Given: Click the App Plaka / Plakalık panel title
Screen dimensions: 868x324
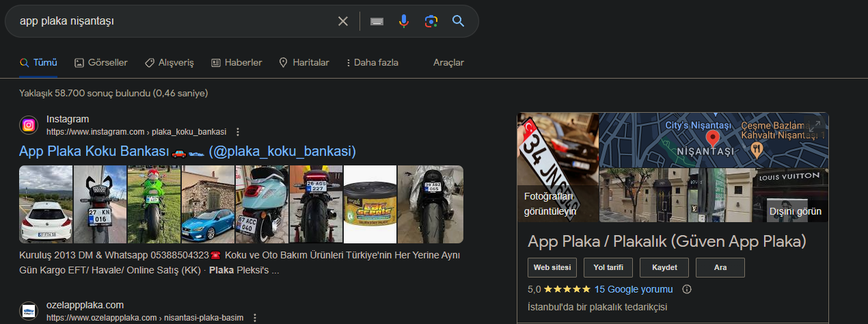Looking at the screenshot, I should click(x=667, y=241).
